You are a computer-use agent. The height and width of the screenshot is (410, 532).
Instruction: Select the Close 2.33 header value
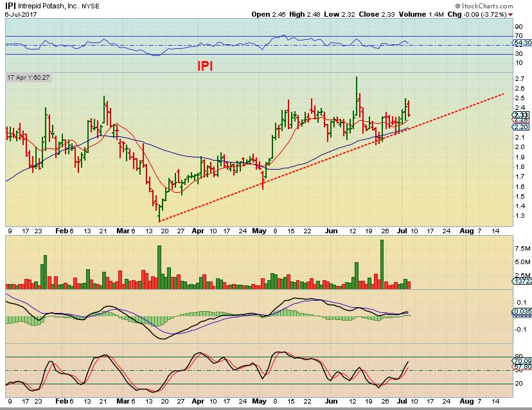[377, 14]
